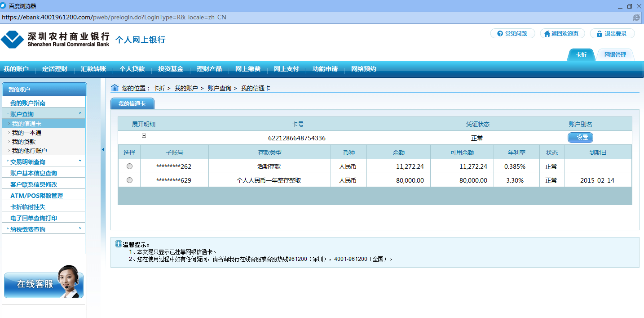
Task: Click the Baidu browser icon in title bar
Action: click(4, 6)
